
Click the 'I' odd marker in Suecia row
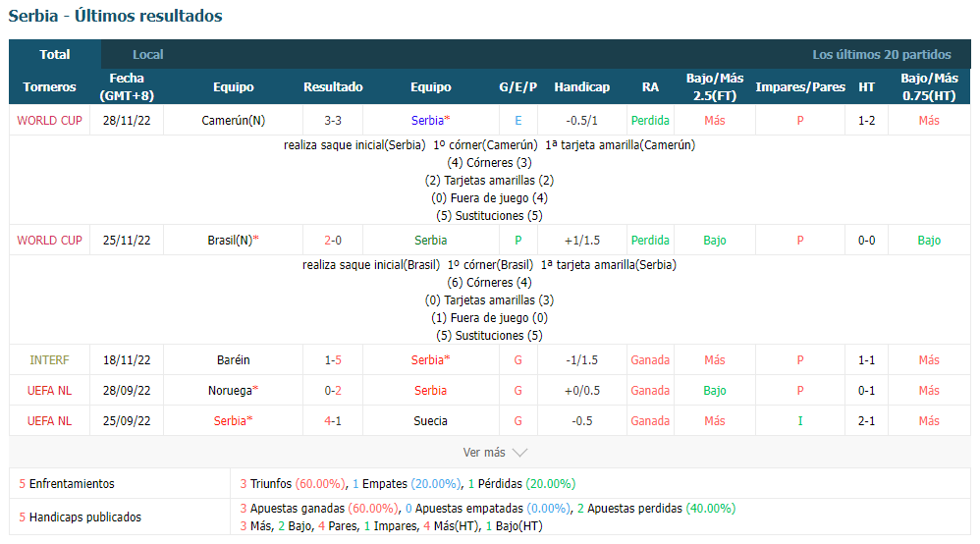point(800,421)
